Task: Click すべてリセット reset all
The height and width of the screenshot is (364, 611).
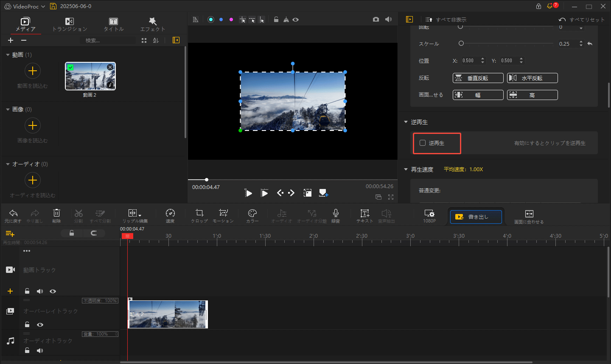Action: point(582,19)
